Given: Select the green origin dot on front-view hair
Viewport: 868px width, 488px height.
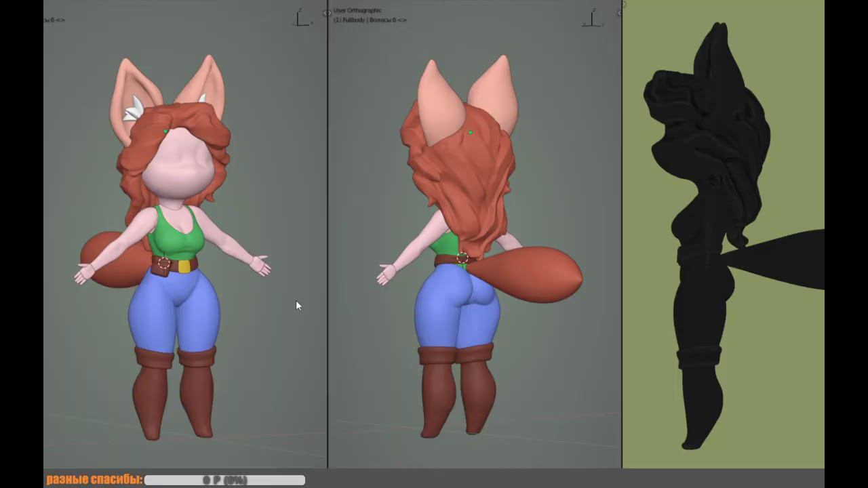Looking at the screenshot, I should click(165, 131).
